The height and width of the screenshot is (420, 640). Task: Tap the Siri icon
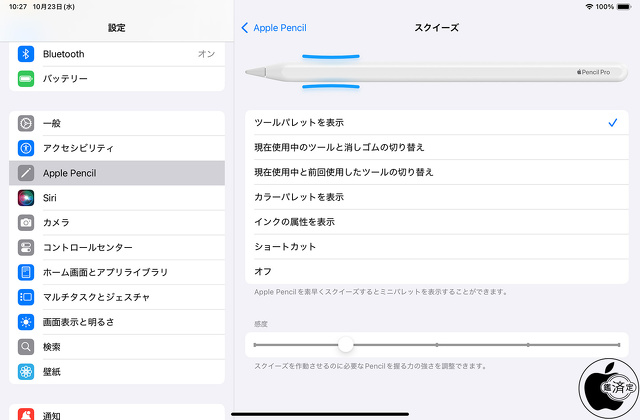click(26, 198)
